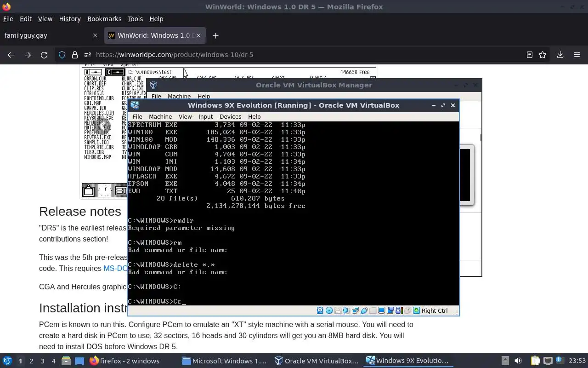
Task: Bookmark this page with the star icon
Action: [543, 55]
